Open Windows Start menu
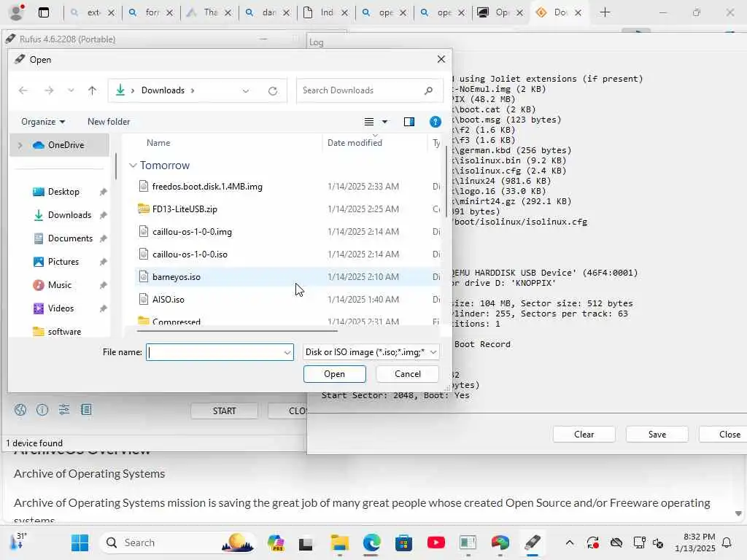The image size is (747, 560). pos(80,542)
